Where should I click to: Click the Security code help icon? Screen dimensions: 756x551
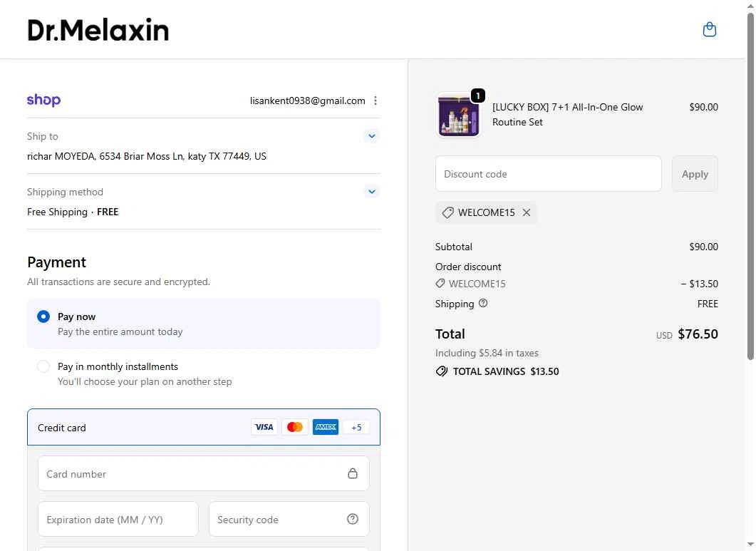point(353,519)
